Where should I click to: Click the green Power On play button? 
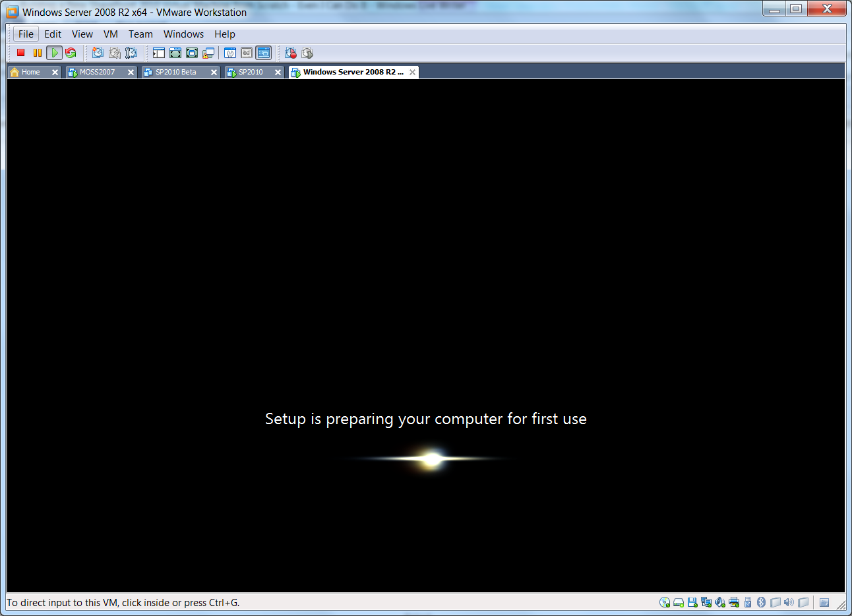(55, 53)
